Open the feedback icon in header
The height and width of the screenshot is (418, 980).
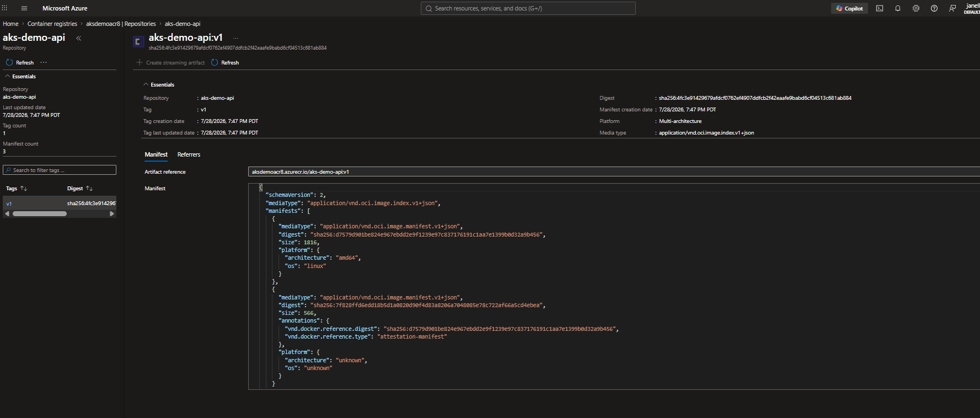(x=952, y=8)
